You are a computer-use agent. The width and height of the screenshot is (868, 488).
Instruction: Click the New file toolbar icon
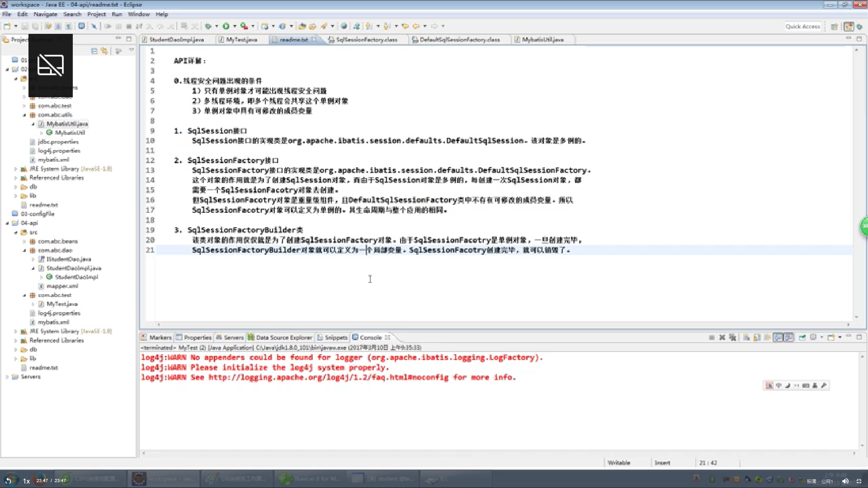tap(7, 26)
